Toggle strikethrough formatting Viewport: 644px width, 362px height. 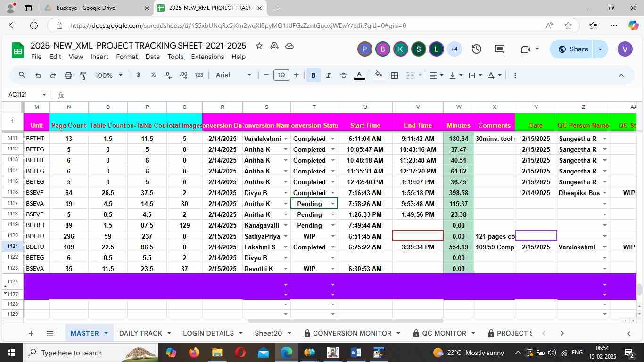tap(343, 75)
